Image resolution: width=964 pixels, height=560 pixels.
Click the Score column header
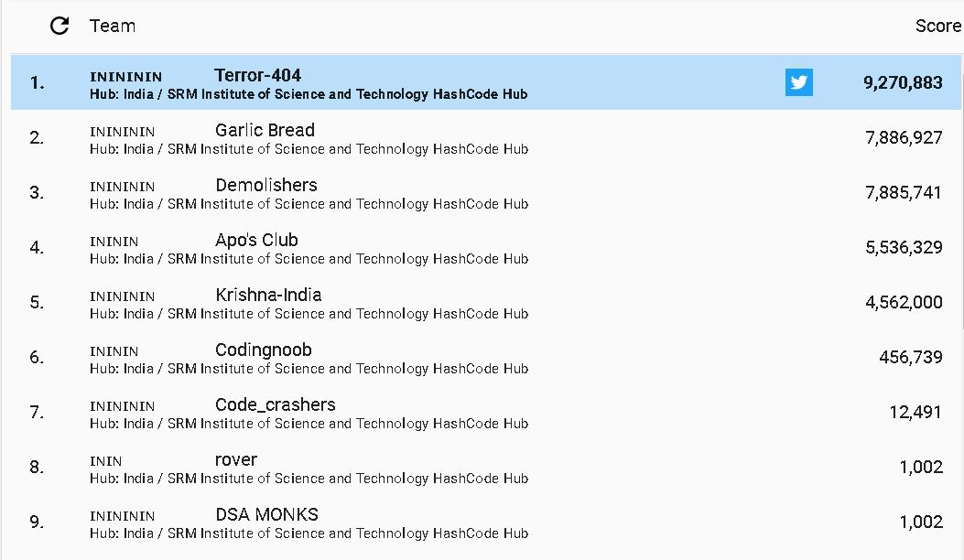coord(937,26)
